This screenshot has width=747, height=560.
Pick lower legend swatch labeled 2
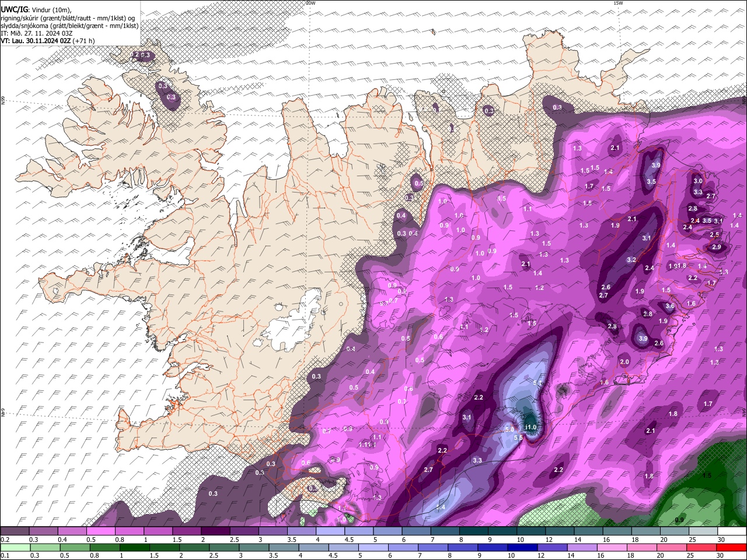click(x=194, y=548)
